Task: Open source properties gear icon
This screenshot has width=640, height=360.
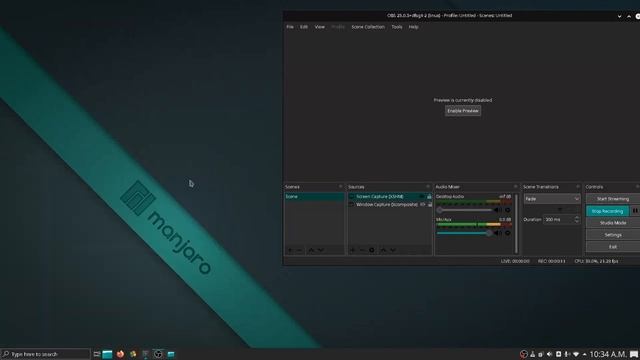Action: click(372, 250)
